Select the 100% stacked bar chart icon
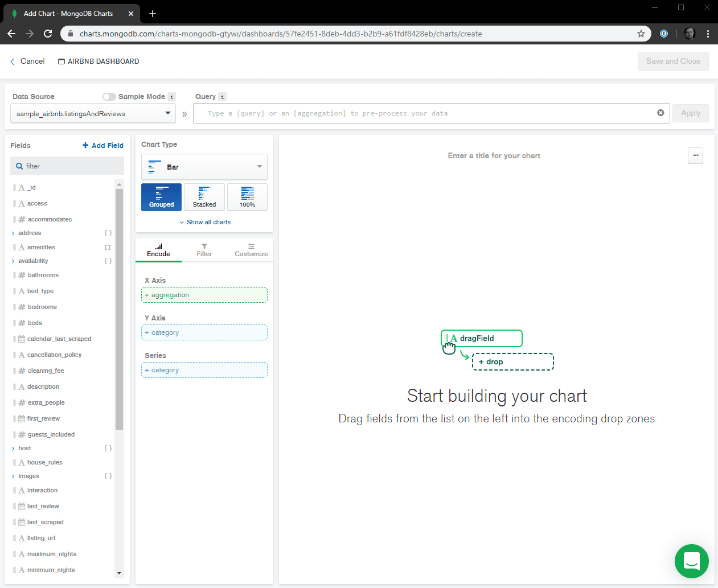 click(247, 197)
